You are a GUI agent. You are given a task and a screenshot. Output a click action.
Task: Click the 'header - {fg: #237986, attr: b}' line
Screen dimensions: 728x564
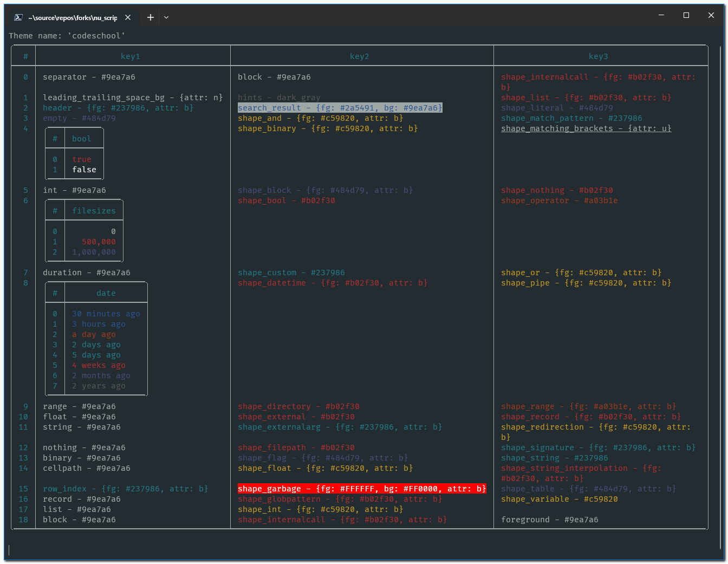pos(119,108)
